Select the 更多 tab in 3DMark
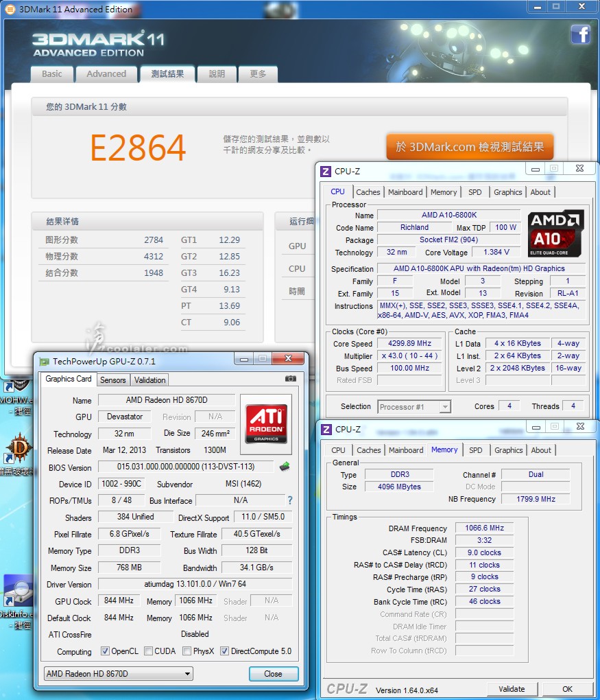Screen dimensions: 600x700 (258, 74)
